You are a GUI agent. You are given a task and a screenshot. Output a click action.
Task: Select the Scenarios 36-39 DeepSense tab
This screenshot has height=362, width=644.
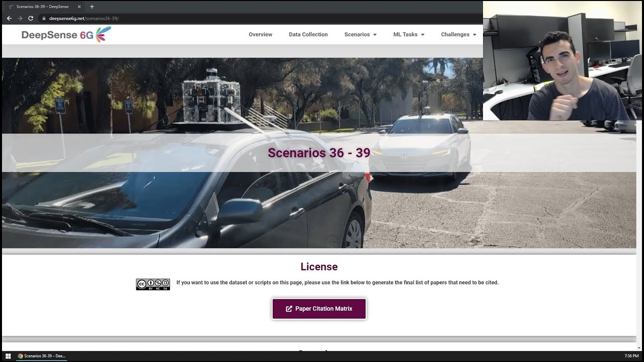45,7
